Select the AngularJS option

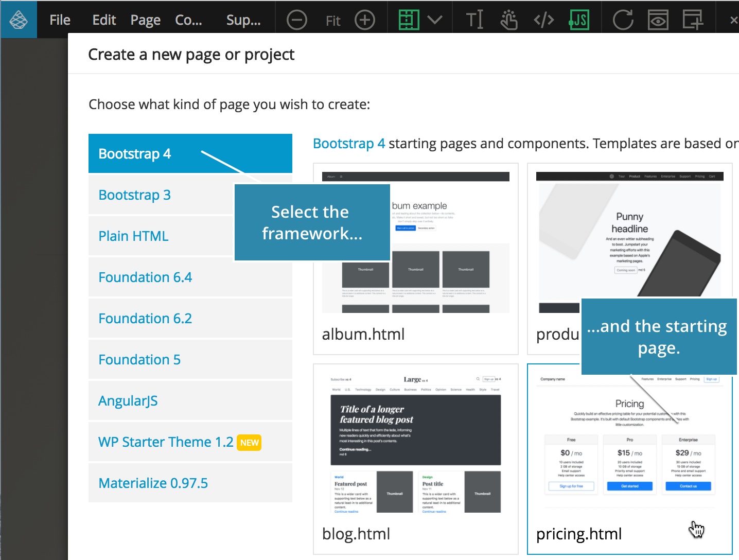[190, 400]
